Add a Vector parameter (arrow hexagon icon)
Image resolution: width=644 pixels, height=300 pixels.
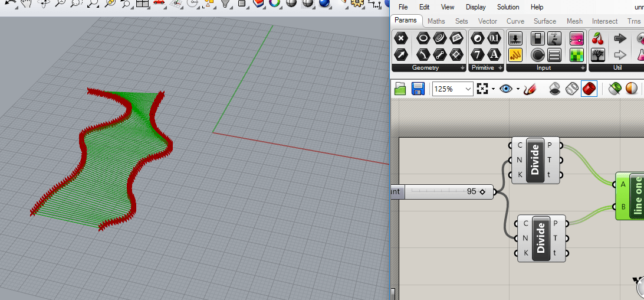click(x=401, y=54)
